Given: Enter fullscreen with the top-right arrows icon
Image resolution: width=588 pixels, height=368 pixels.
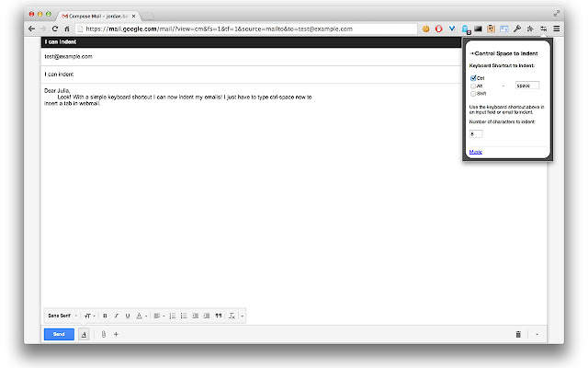Looking at the screenshot, I should [557, 14].
